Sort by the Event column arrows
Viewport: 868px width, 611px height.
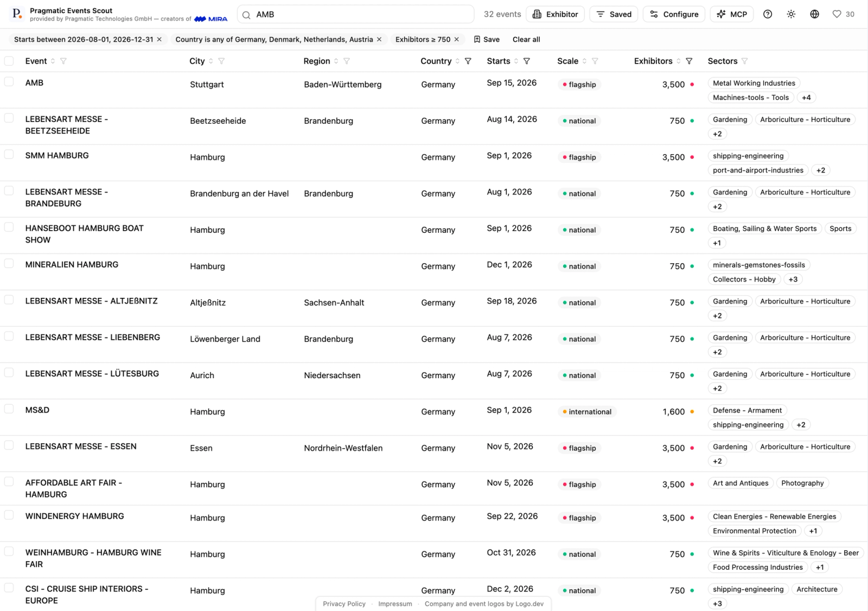53,61
